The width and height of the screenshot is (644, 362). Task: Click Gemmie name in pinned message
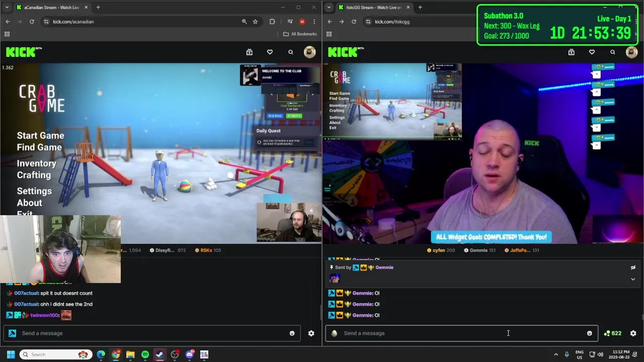coord(384,267)
